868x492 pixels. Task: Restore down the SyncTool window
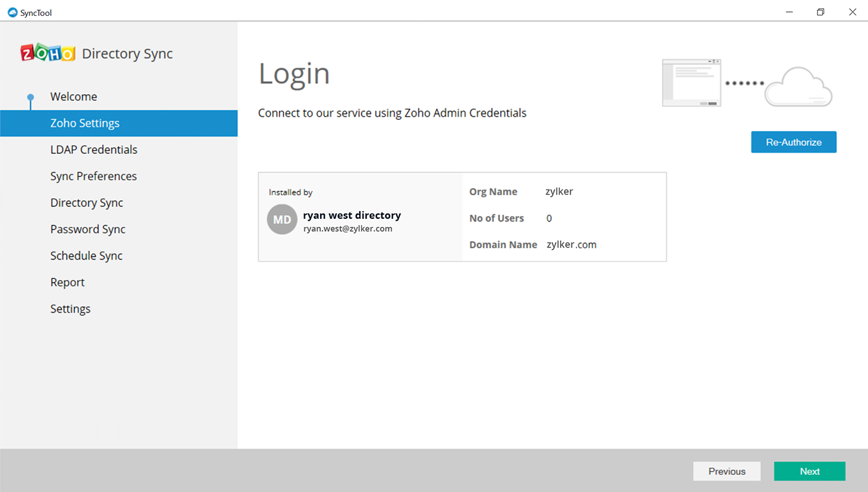tap(821, 12)
